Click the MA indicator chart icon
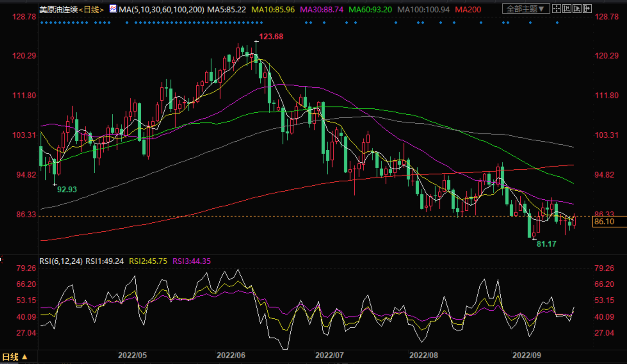 [x=113, y=9]
